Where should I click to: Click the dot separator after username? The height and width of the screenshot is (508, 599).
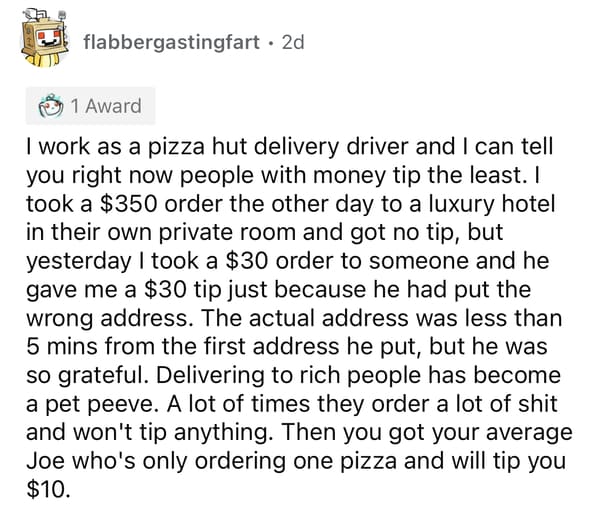pyautogui.click(x=271, y=43)
